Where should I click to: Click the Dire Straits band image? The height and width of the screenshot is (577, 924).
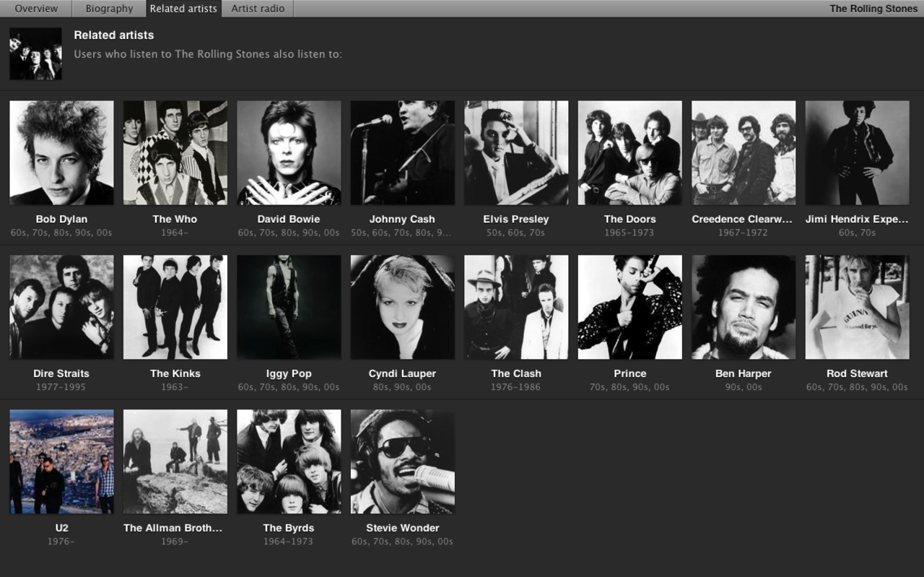tap(61, 306)
